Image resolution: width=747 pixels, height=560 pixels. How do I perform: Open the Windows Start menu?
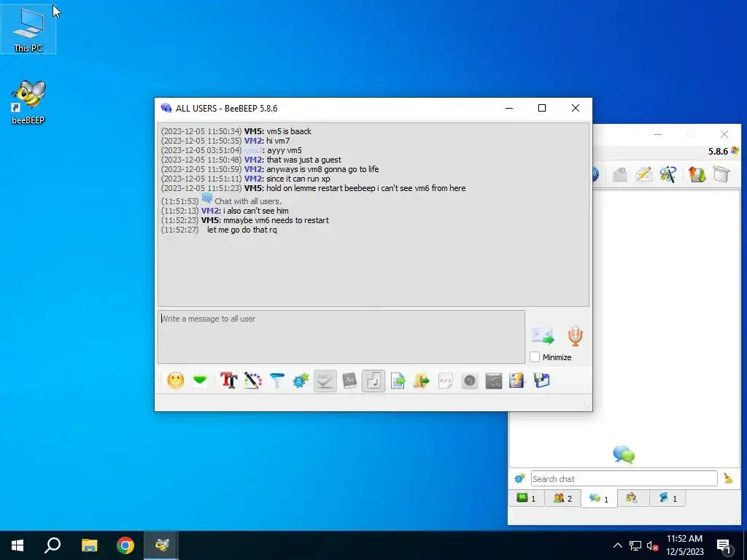18,545
